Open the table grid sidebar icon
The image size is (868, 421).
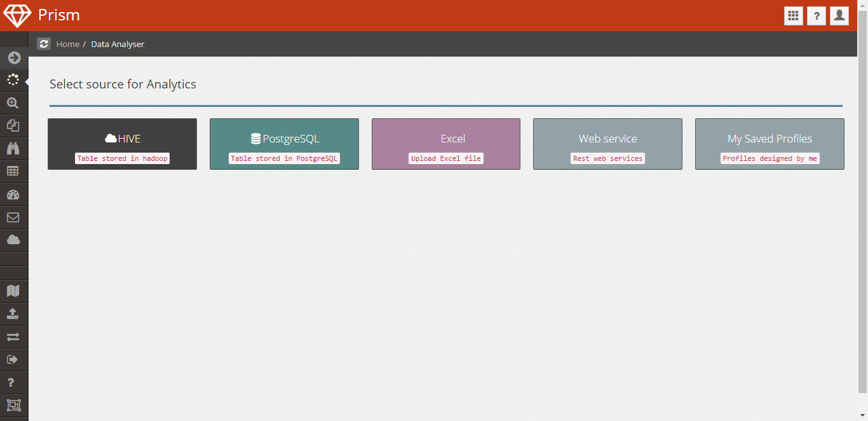click(x=14, y=172)
